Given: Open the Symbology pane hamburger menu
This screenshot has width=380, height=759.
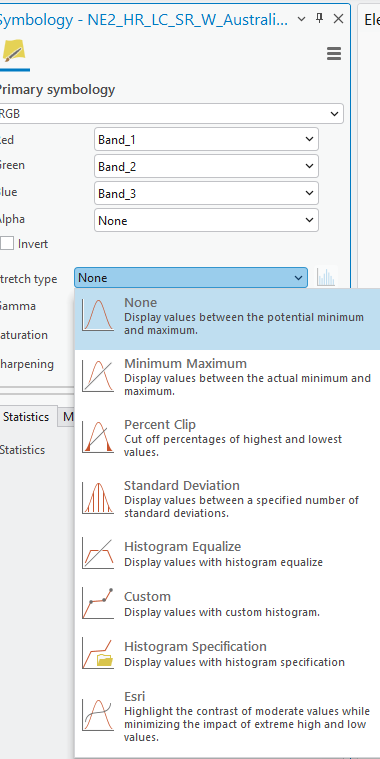Looking at the screenshot, I should 334,53.
